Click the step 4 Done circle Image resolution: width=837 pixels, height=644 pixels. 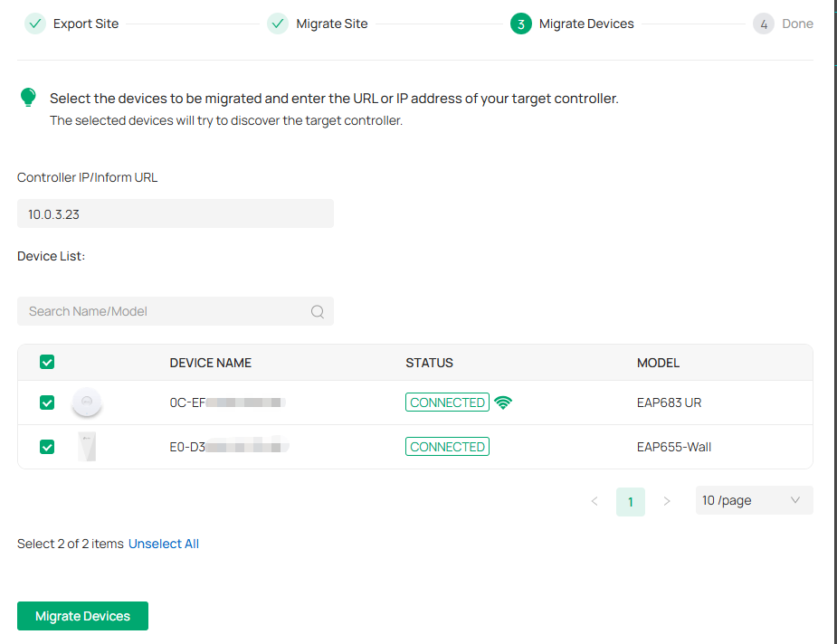tap(764, 24)
